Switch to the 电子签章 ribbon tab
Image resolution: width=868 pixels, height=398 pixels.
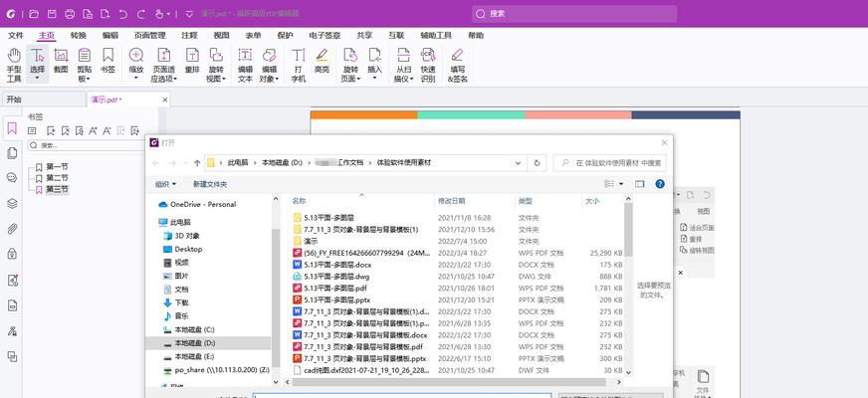325,36
